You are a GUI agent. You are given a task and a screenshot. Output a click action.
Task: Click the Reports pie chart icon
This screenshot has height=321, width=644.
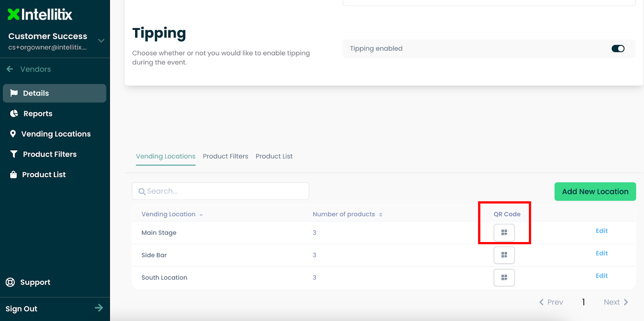tap(14, 114)
